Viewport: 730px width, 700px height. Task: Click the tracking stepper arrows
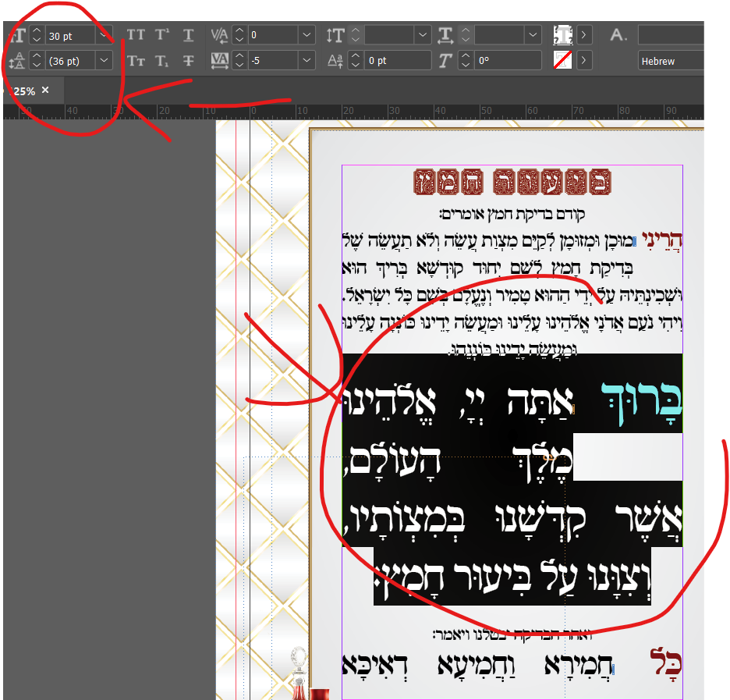click(x=239, y=61)
